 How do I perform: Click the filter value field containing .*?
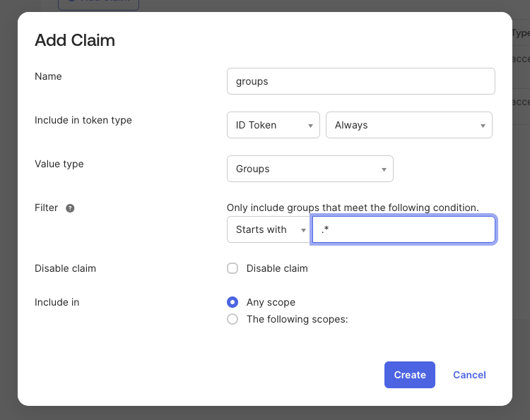pos(404,229)
